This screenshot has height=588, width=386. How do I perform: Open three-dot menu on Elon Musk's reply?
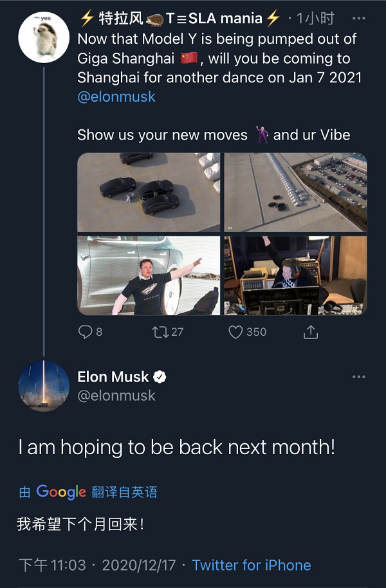click(359, 377)
